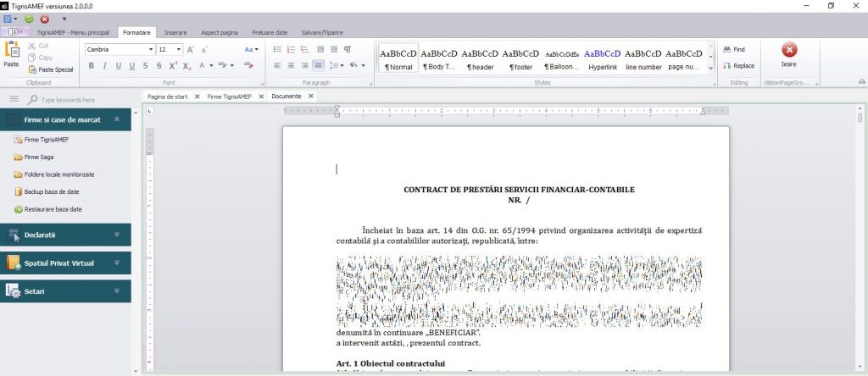Open the quick access customize arrow
This screenshot has width=868, height=376.
64,19
